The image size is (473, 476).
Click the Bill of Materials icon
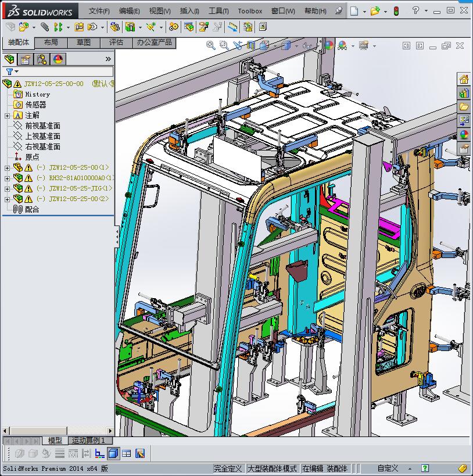(x=189, y=27)
